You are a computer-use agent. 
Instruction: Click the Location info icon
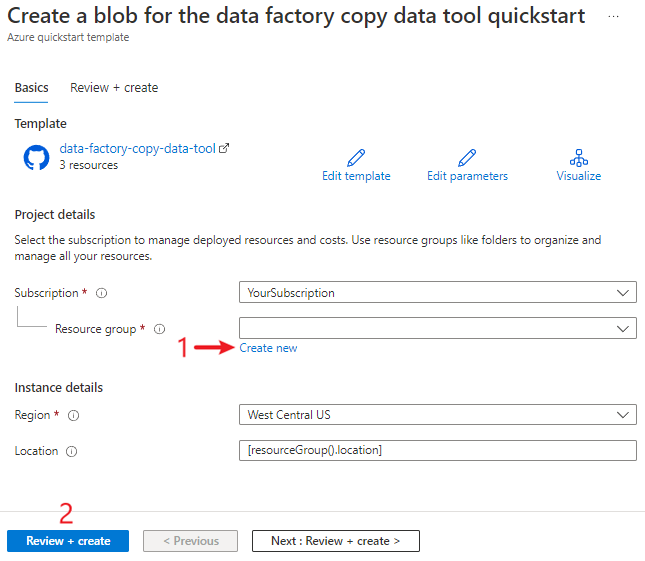(72, 451)
